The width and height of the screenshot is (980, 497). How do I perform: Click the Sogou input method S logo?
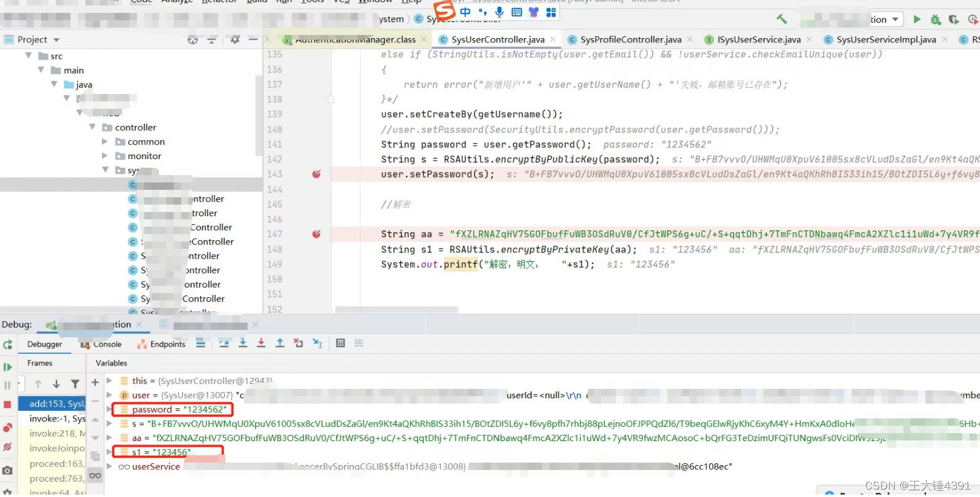pos(445,10)
